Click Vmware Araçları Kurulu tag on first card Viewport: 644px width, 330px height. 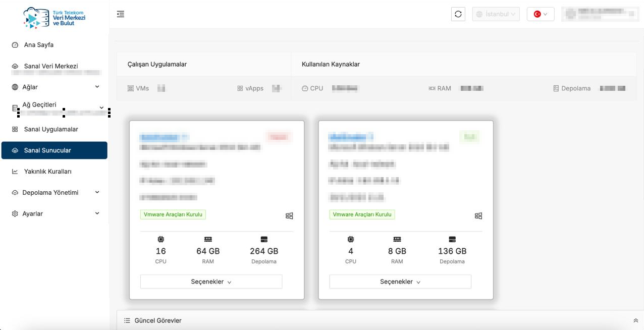pyautogui.click(x=173, y=214)
